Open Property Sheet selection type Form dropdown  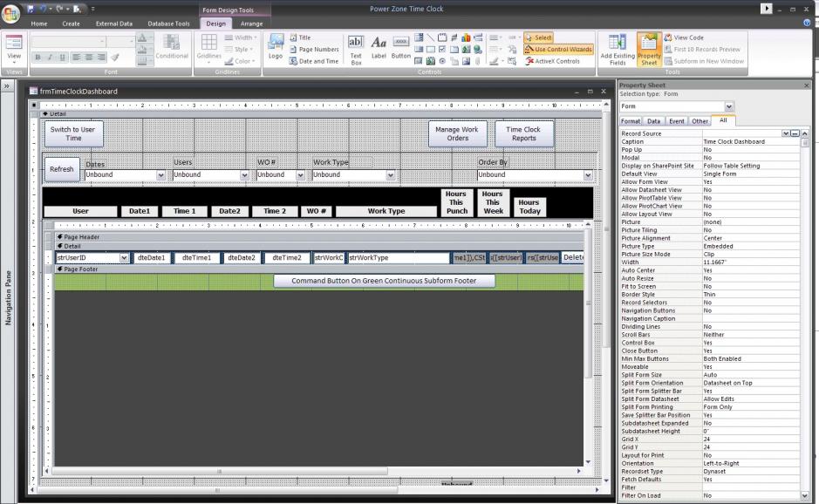[x=729, y=106]
